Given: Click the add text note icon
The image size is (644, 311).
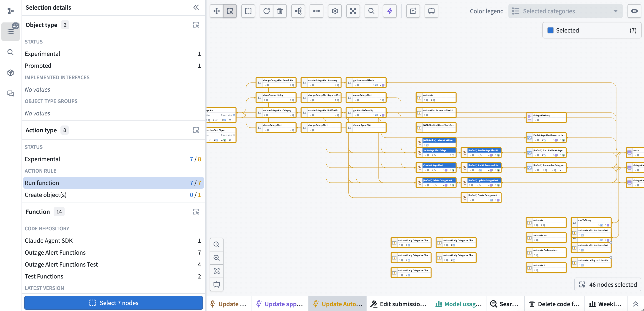Looking at the screenshot, I should pyautogui.click(x=413, y=11).
